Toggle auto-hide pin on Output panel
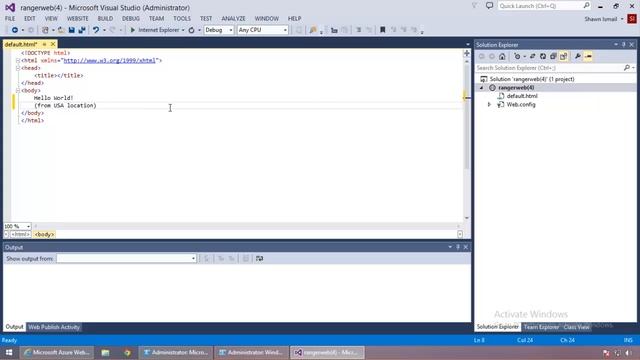The width and height of the screenshot is (640, 360). (458, 247)
